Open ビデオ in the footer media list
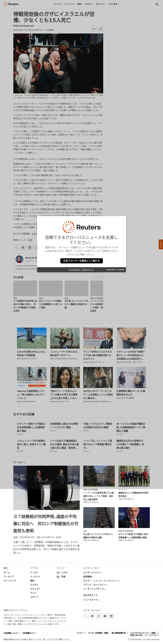This screenshot has width=163, height=644. coord(62,573)
